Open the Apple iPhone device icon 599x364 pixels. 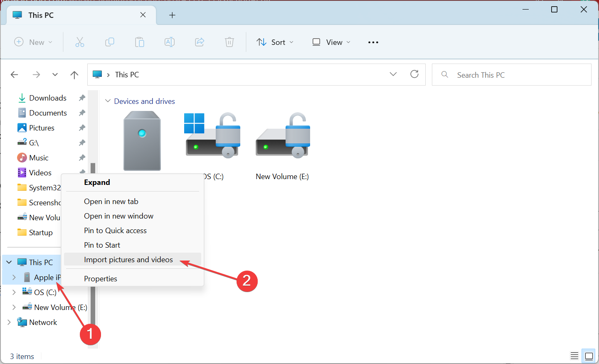tap(142, 141)
